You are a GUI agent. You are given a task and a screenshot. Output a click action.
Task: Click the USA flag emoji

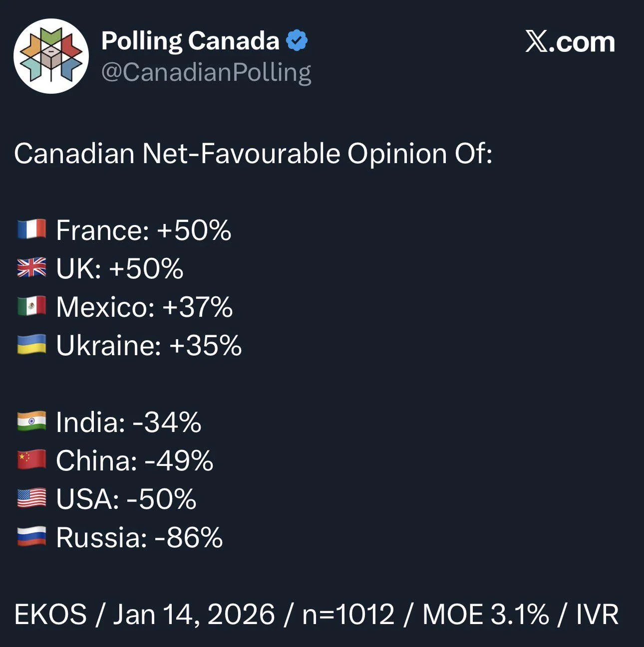point(31,498)
